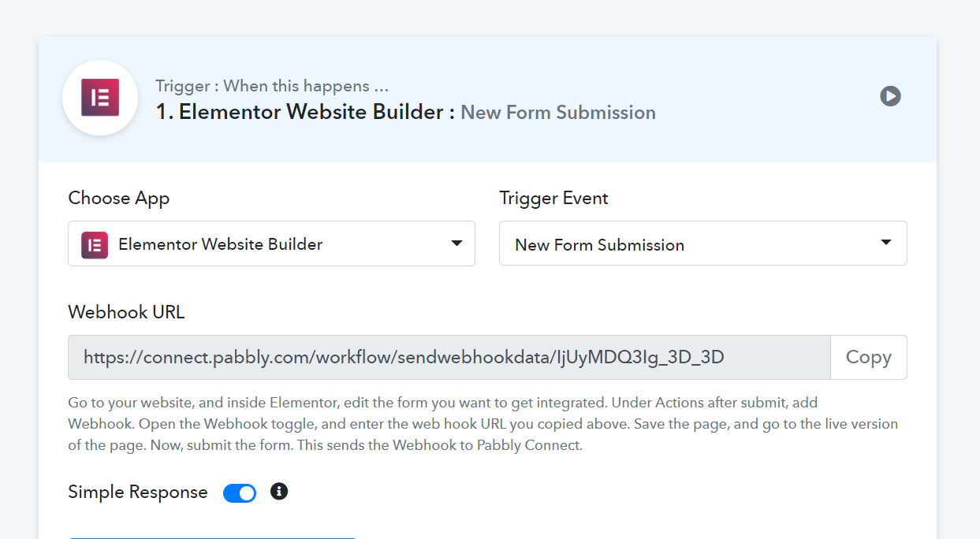Click the New Form Submission trigger event field
The height and width of the screenshot is (539, 980).
pos(702,243)
